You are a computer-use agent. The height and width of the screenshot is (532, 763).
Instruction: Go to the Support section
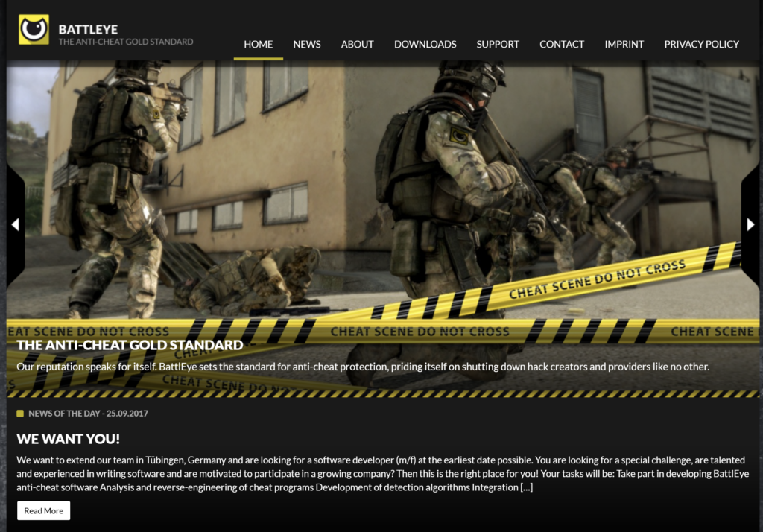pos(498,44)
